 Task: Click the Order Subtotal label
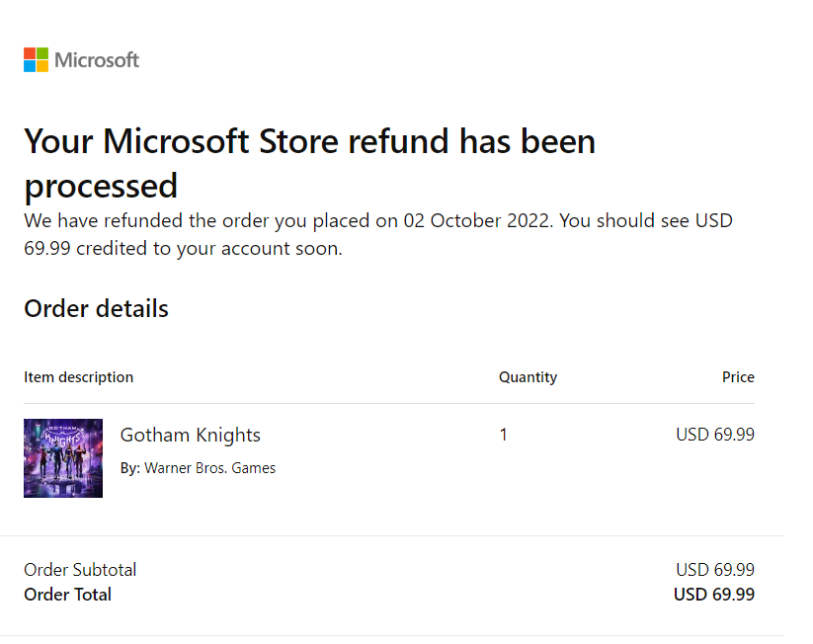[80, 570]
